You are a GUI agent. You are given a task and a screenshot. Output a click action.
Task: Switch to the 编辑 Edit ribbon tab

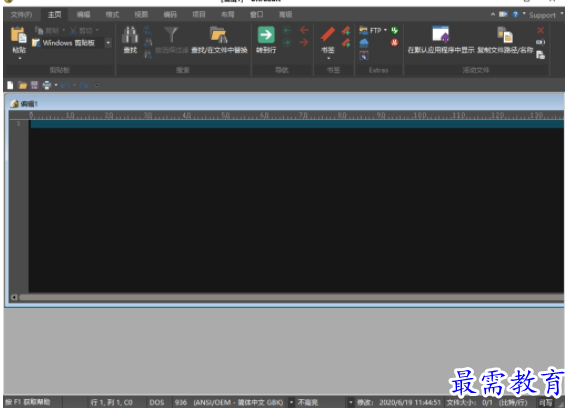(83, 15)
